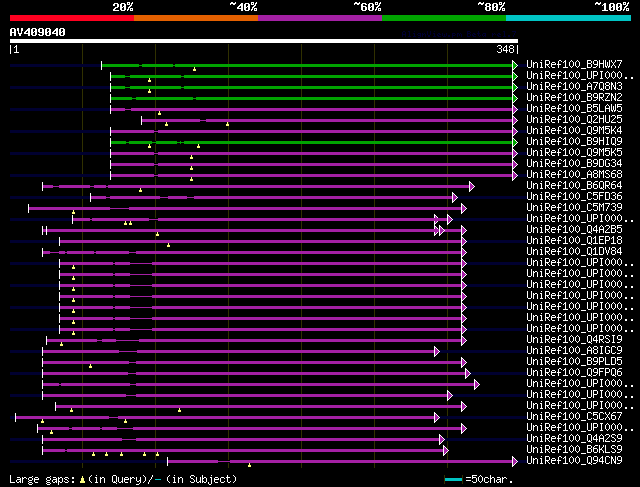This screenshot has width=640, height=487.
Task: Click the white start tick of C5M739 alignment
Action: tap(29, 209)
